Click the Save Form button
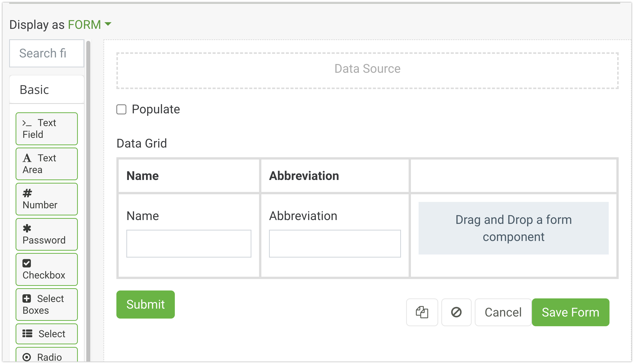 [570, 312]
